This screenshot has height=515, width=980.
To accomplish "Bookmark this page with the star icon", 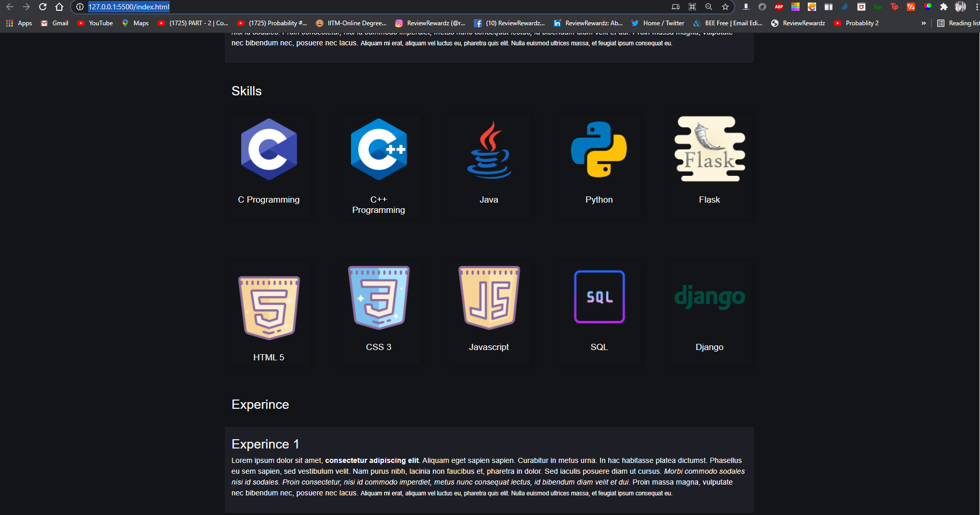I will 725,7.
